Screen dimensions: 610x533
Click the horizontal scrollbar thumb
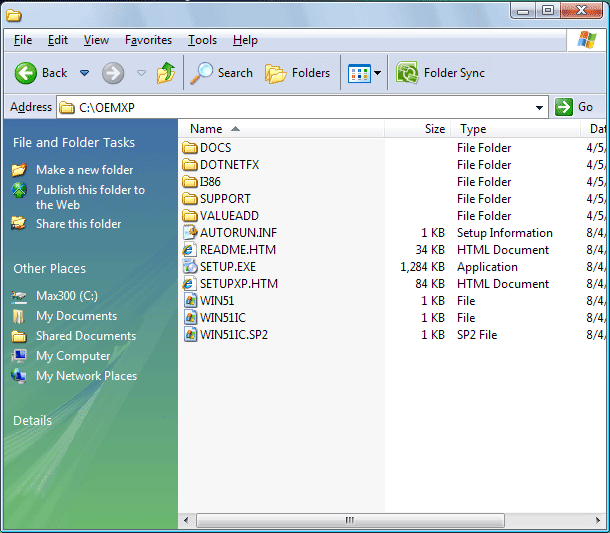point(350,520)
